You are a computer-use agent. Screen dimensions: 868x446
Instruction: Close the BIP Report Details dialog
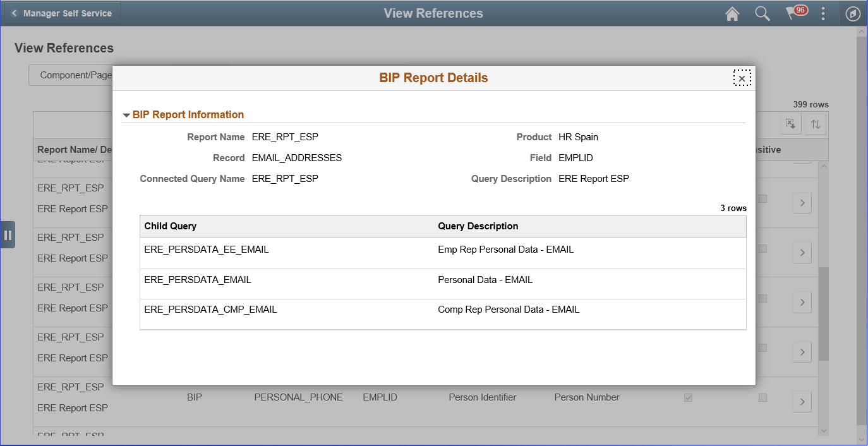[742, 78]
